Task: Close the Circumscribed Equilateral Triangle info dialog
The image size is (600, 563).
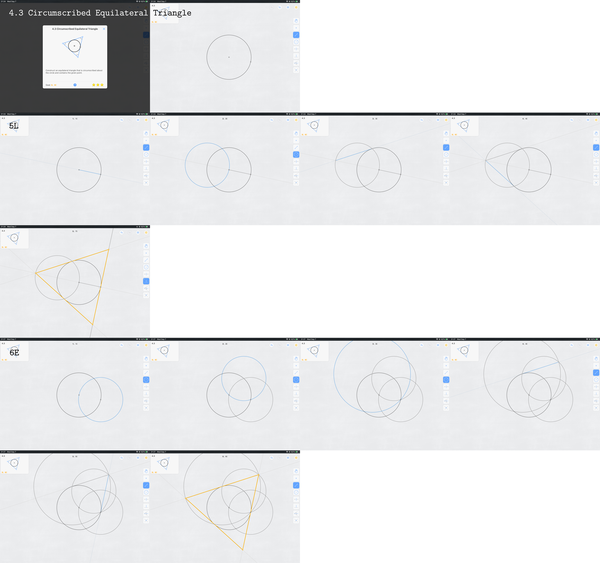Action: coord(104,29)
